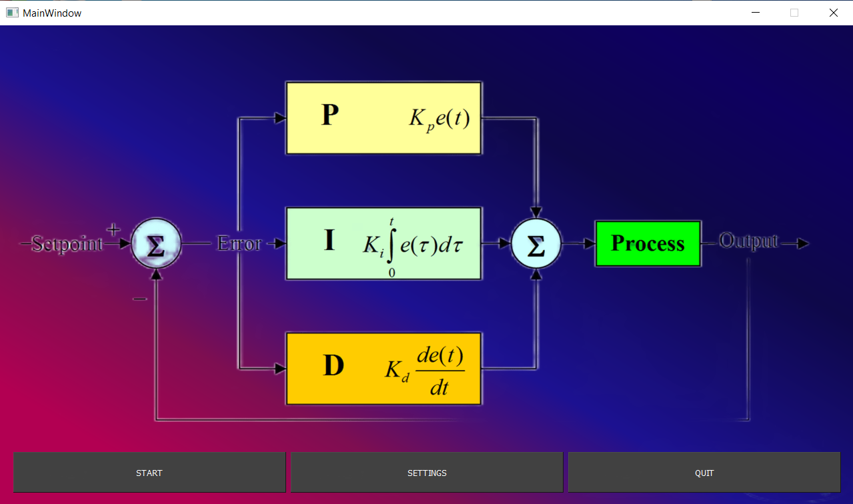Click the right summation circle
Image resolution: width=853 pixels, height=504 pixels.
click(536, 243)
